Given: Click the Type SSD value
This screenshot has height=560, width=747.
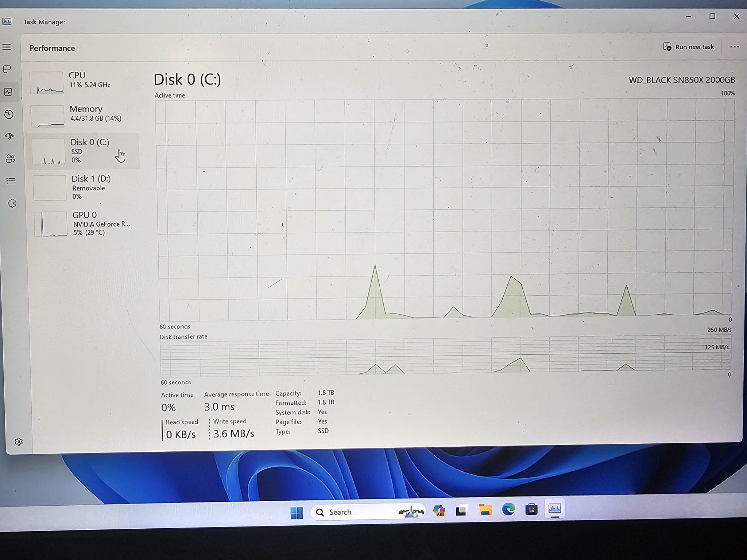Looking at the screenshot, I should 323,431.
